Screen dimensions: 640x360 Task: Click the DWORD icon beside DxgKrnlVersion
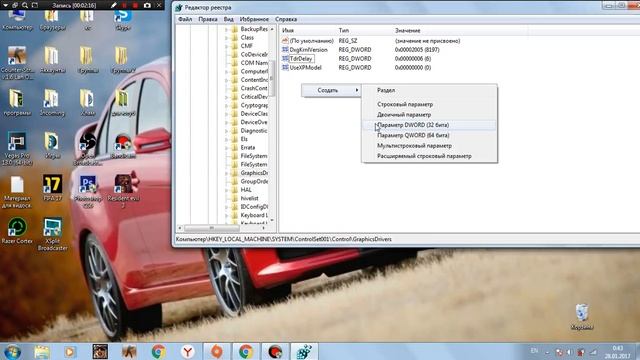pos(285,50)
